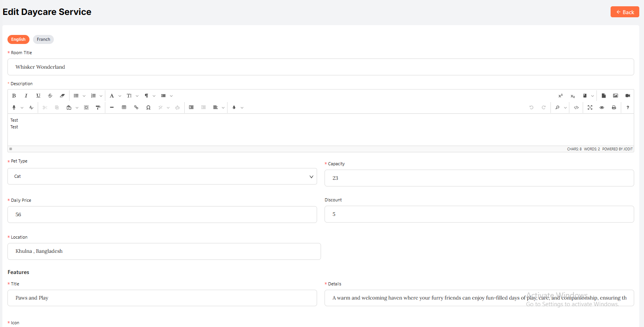Screen dimensions: 644x327
Task: Switch to the Franch language tab
Action: point(43,40)
